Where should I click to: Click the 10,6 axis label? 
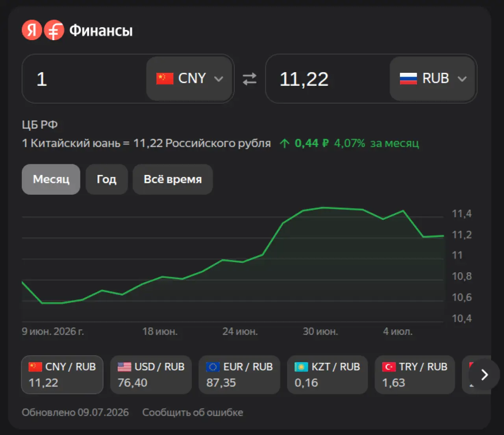(x=461, y=297)
